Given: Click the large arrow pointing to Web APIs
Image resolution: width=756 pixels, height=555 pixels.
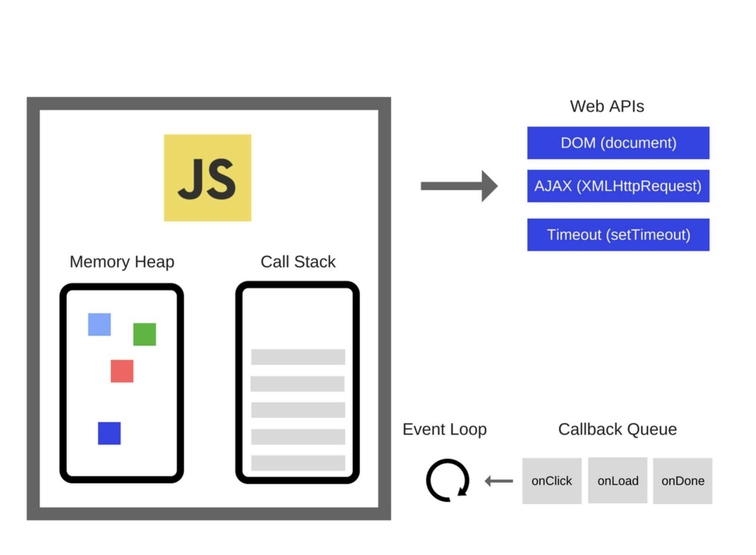Looking at the screenshot, I should (x=459, y=186).
